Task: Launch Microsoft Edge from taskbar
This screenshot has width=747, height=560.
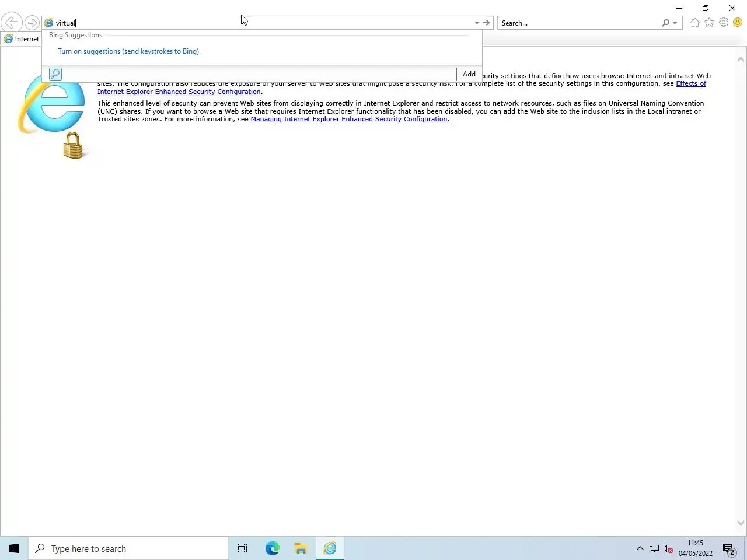Action: tap(272, 548)
